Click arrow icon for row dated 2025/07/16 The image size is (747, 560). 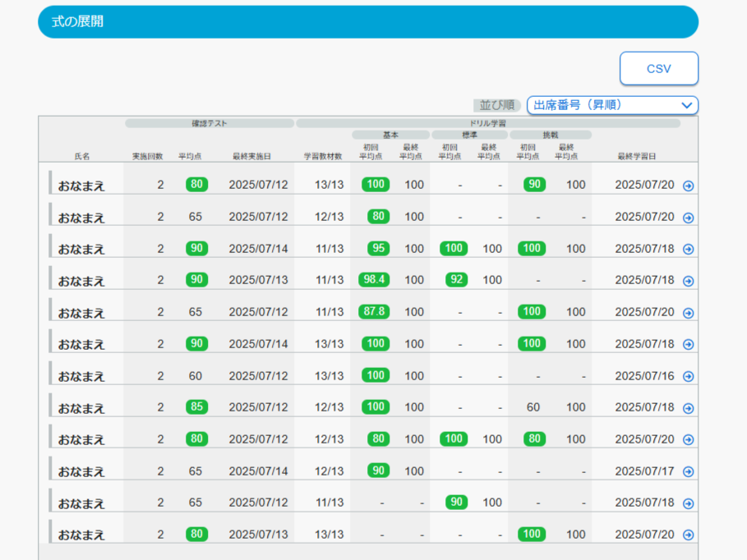coord(688,377)
